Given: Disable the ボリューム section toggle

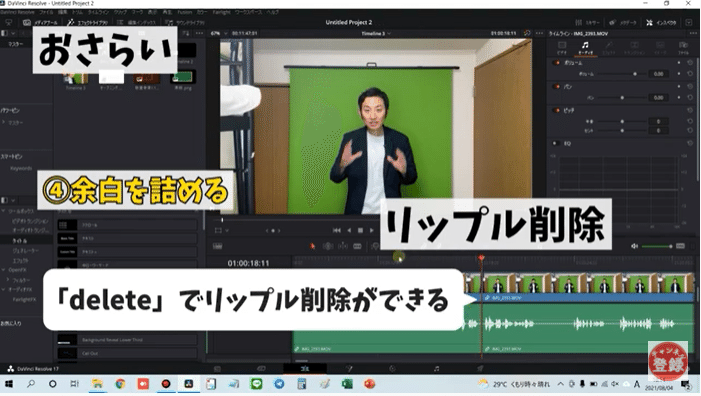Looking at the screenshot, I should point(557,63).
